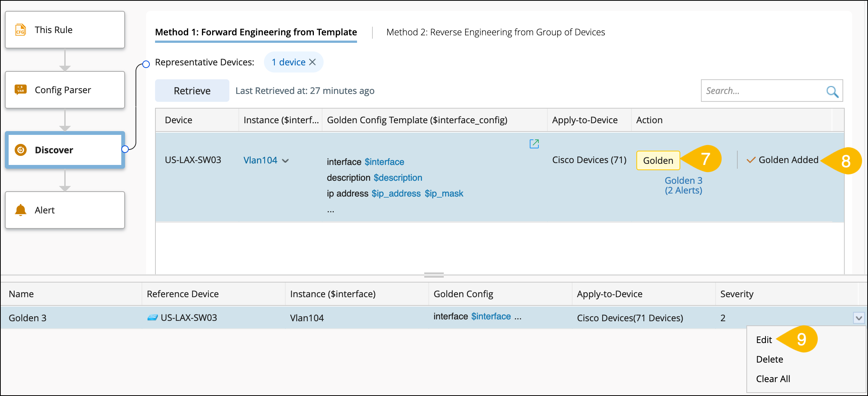Open the Golden 3 row action dropdown

coord(859,318)
